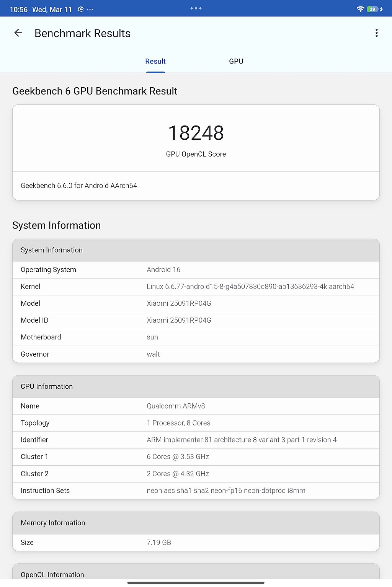
Task: Select the Cluster 2 row
Action: click(x=196, y=474)
